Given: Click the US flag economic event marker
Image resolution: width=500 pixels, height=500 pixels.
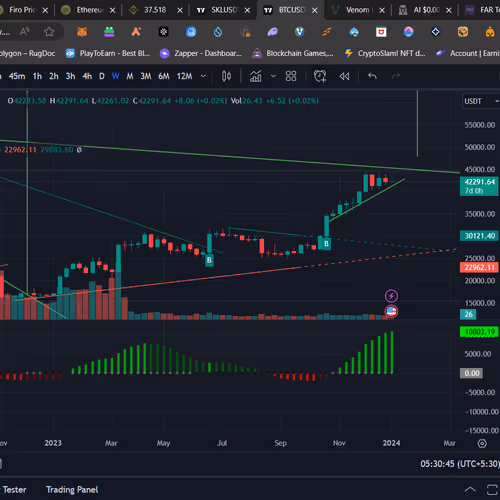Looking at the screenshot, I should tap(391, 312).
